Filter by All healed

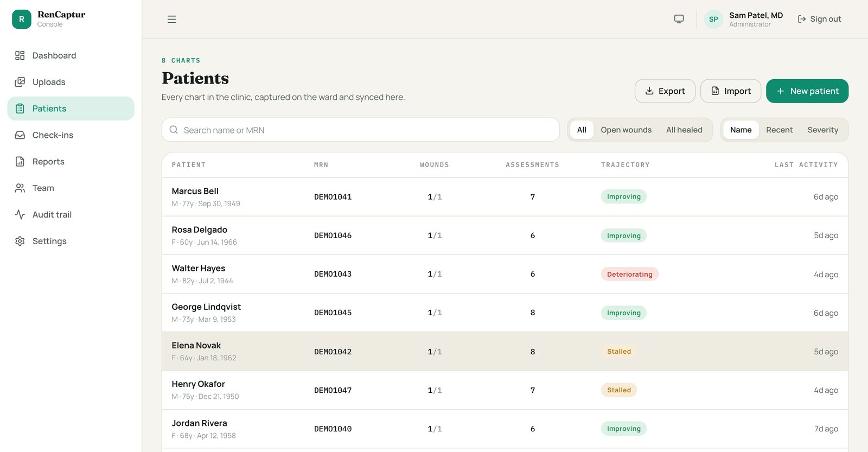pos(684,130)
